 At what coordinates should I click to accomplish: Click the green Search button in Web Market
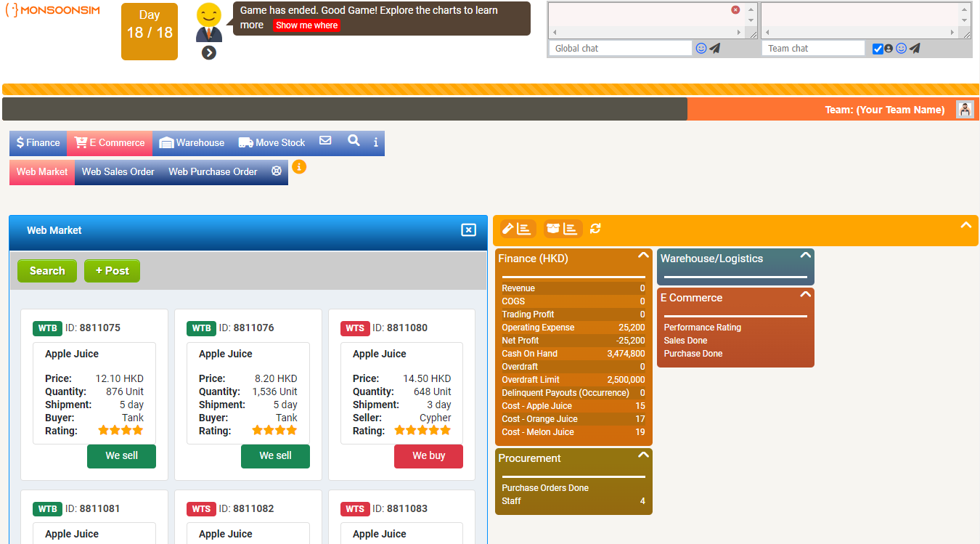pos(47,271)
